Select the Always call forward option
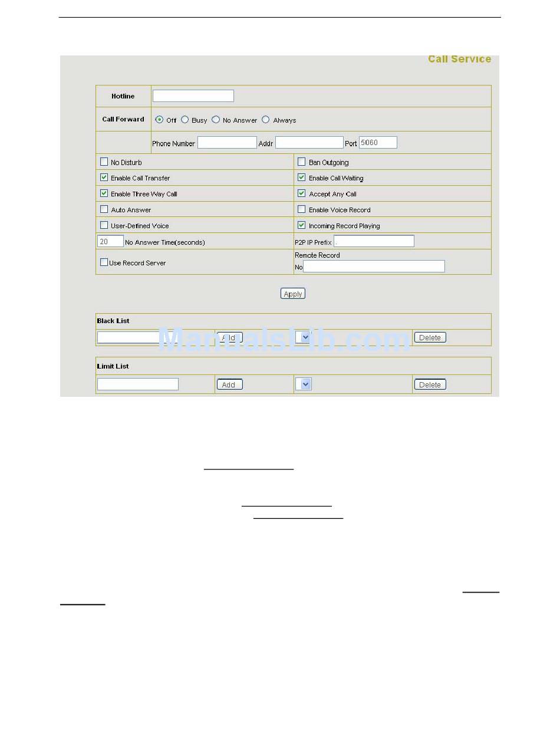This screenshot has height=743, width=560. [265, 120]
